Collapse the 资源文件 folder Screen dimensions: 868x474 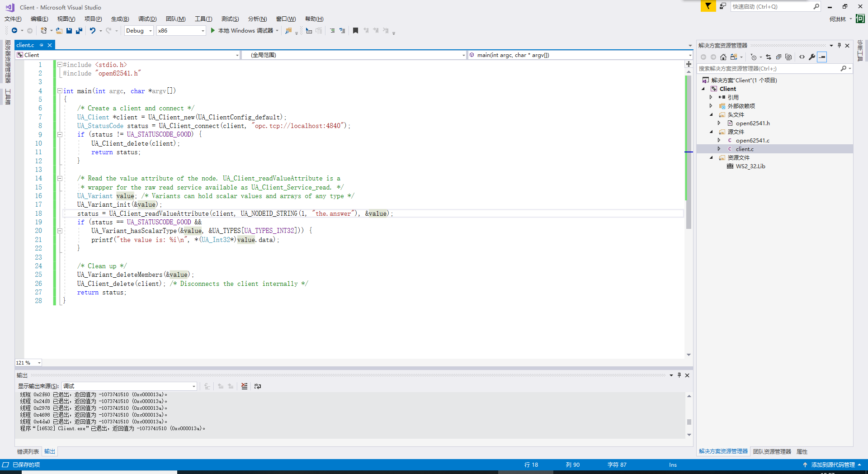point(711,157)
